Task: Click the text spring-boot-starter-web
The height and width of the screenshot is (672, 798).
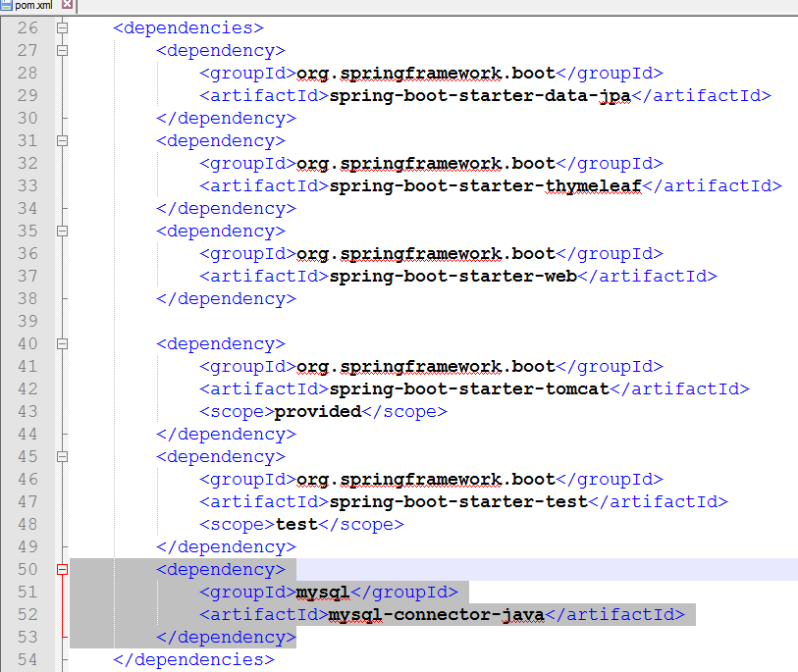Action: pyautogui.click(x=452, y=277)
